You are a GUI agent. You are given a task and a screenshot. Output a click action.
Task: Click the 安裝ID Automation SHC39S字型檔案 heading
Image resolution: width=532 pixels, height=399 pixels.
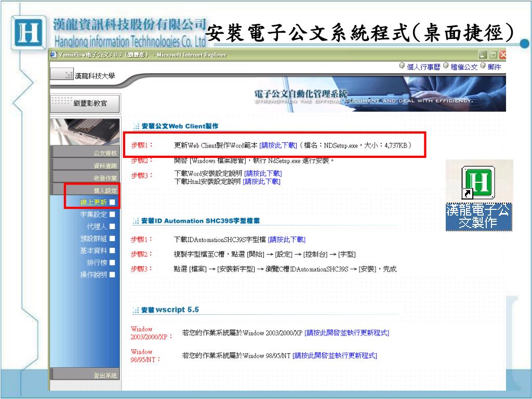(x=200, y=221)
